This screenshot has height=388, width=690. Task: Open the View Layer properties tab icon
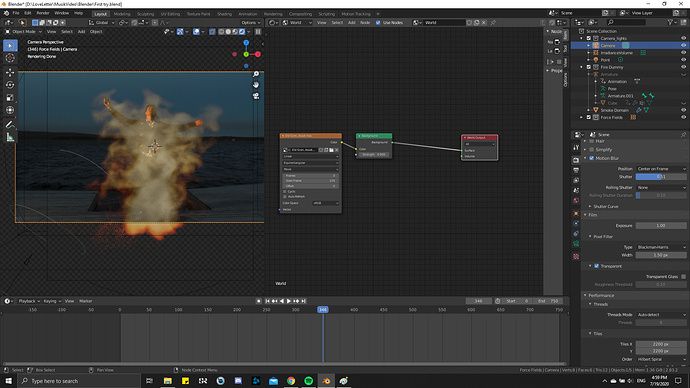(x=576, y=180)
